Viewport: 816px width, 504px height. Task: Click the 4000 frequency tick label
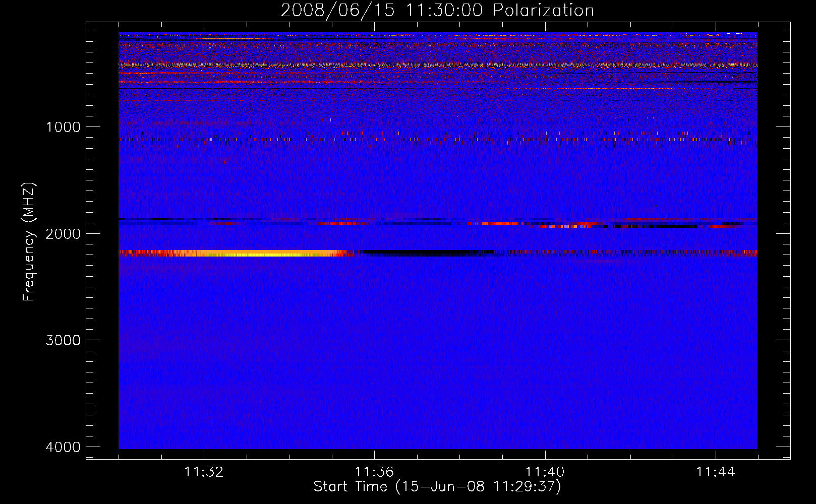click(x=63, y=447)
